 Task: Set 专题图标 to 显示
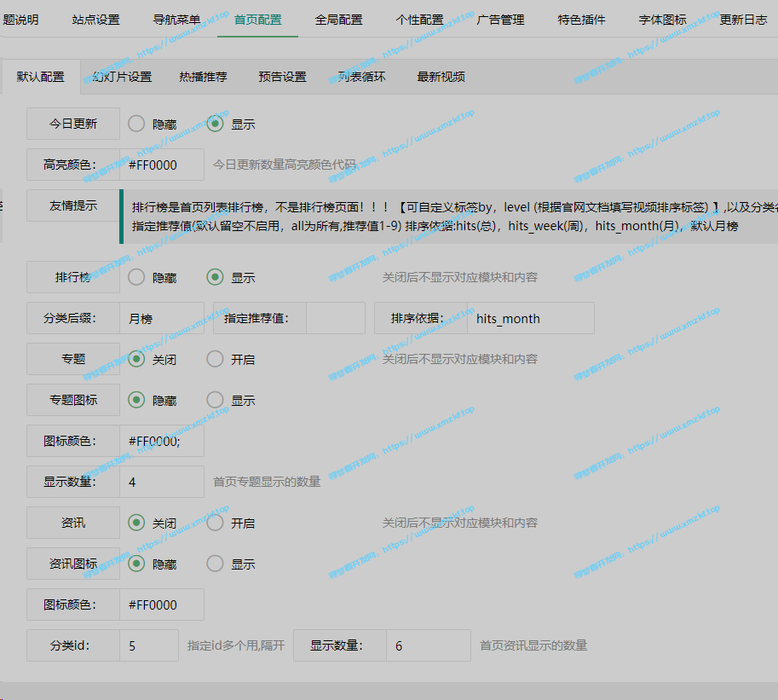tap(215, 400)
